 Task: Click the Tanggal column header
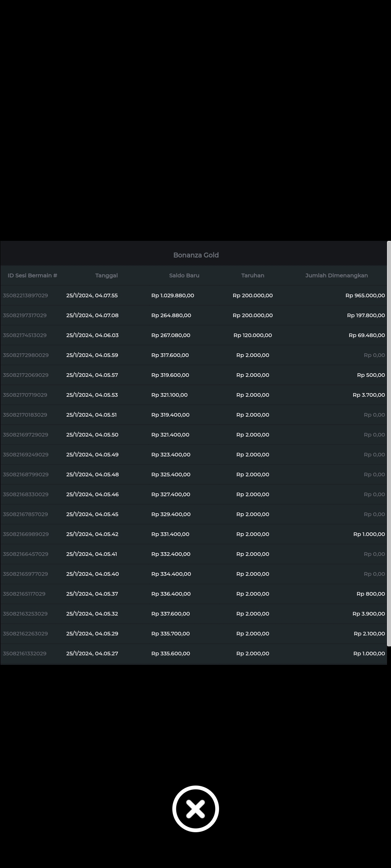click(106, 276)
